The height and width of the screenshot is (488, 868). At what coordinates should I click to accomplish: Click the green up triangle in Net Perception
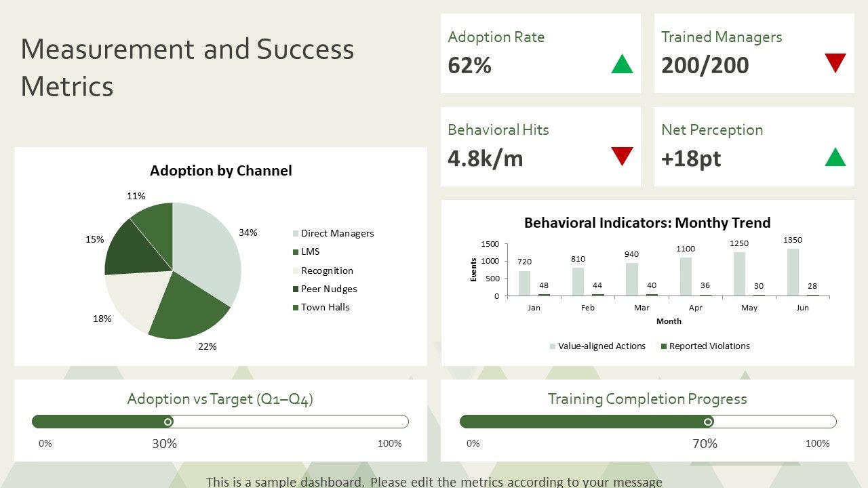pyautogui.click(x=835, y=157)
